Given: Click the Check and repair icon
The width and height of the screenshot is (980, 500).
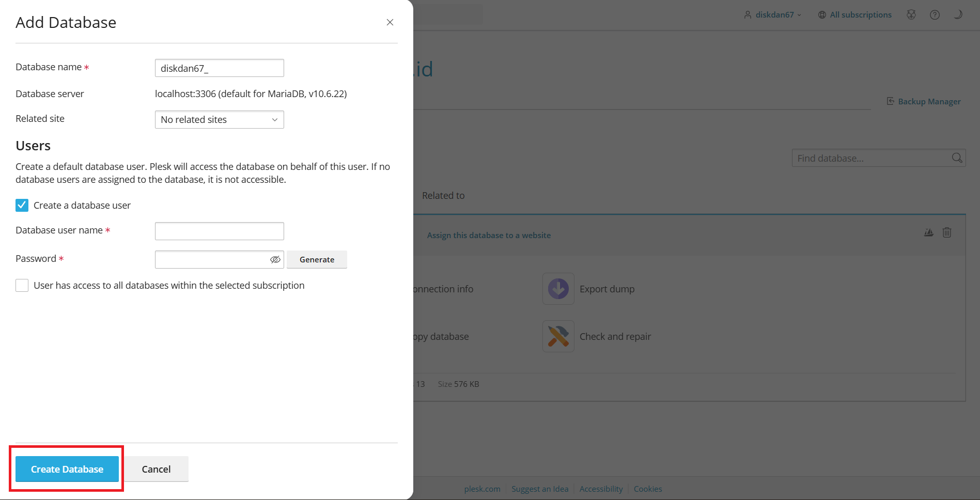Looking at the screenshot, I should point(558,336).
